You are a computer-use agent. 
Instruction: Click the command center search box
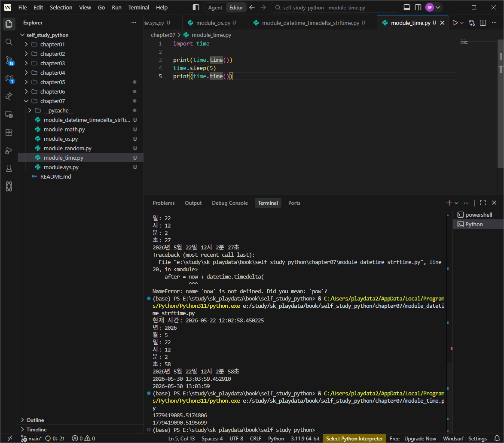[334, 7]
